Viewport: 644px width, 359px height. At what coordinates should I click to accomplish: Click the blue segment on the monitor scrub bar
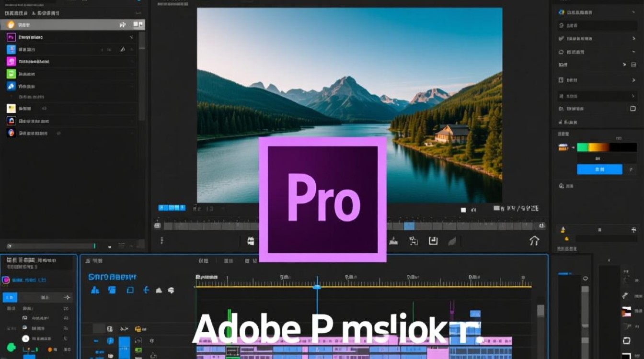tap(409, 226)
